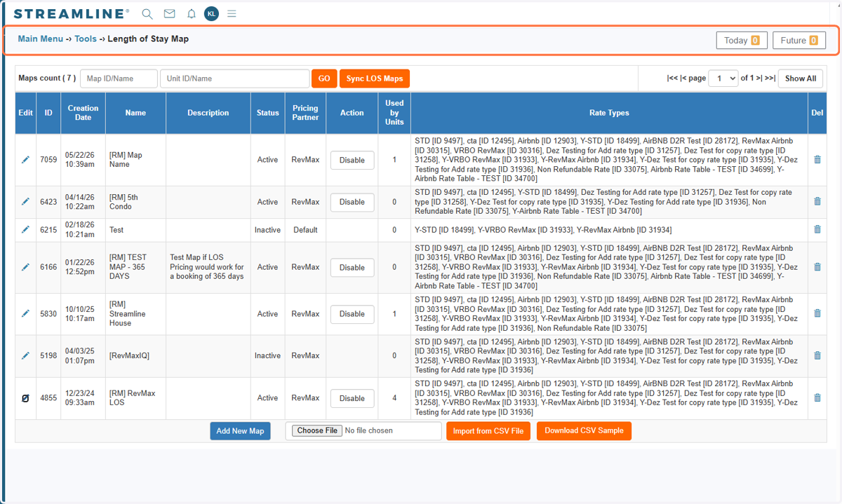Click Download CSV Sample button
The image size is (842, 504).
coord(584,431)
